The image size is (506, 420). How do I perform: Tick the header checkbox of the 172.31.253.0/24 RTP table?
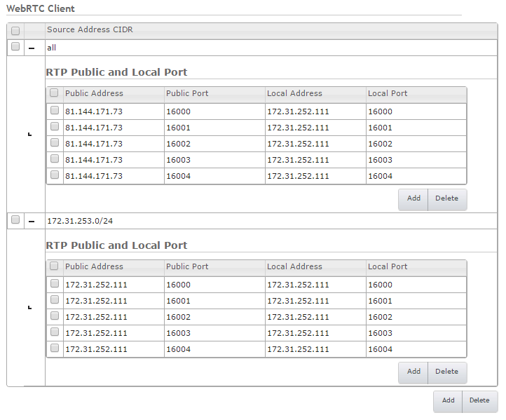tap(54, 266)
